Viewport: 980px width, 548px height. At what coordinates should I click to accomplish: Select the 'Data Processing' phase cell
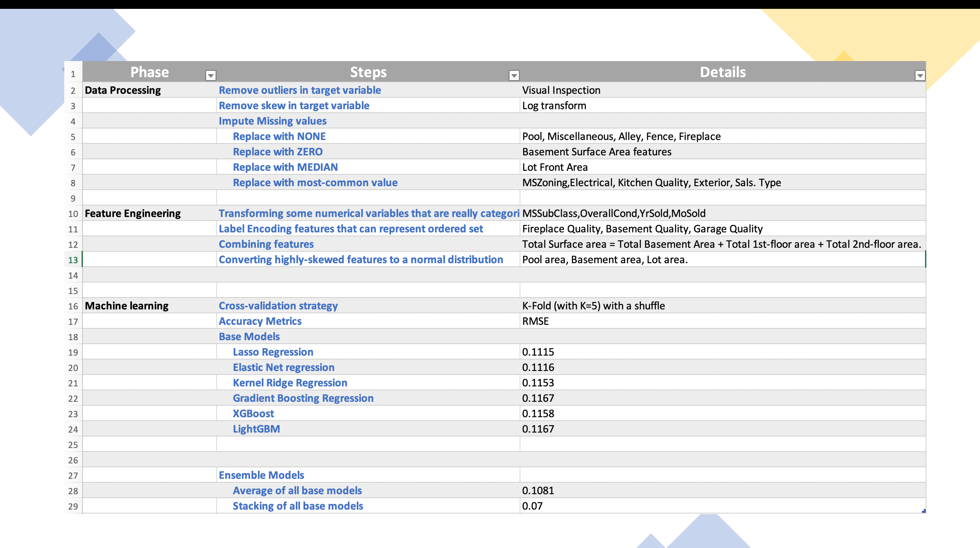(123, 90)
